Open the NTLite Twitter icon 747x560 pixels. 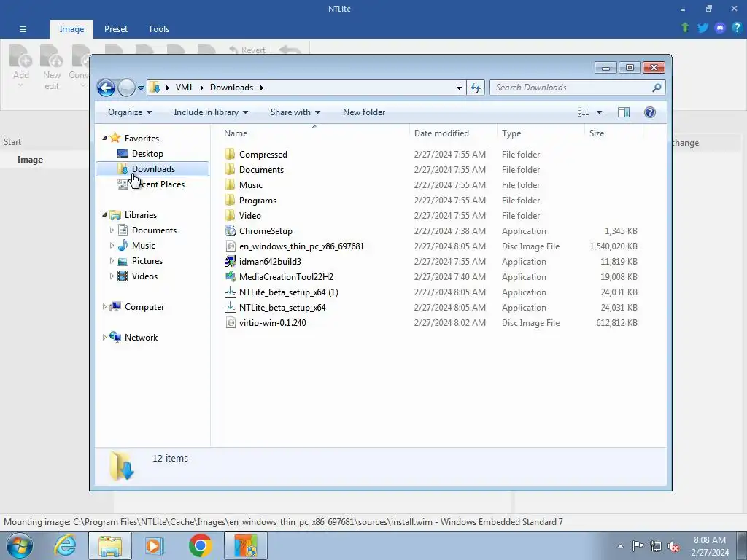point(703,28)
